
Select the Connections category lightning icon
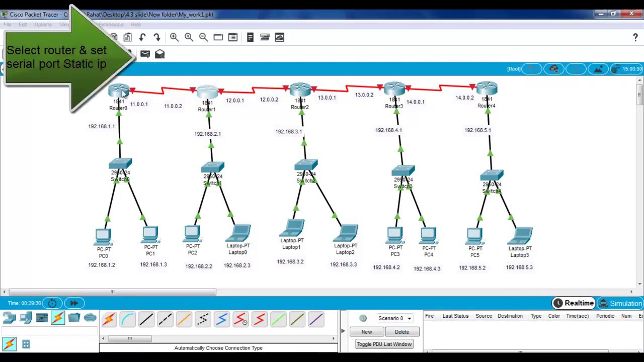(x=58, y=318)
